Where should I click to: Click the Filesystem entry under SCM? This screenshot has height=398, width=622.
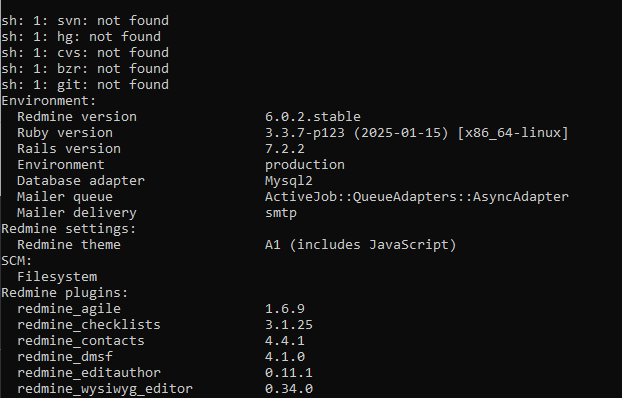[x=57, y=277]
